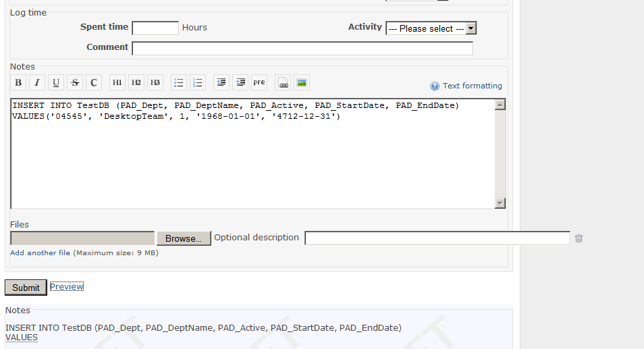The image size is (644, 349).
Task: Focus the Optional description field
Action: (437, 238)
